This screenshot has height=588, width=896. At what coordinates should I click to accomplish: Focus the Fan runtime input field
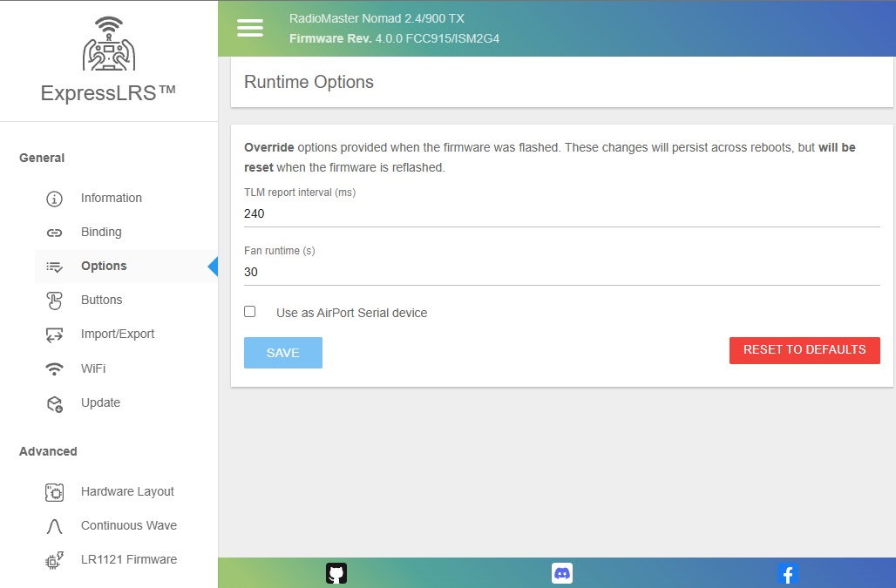[x=561, y=273]
